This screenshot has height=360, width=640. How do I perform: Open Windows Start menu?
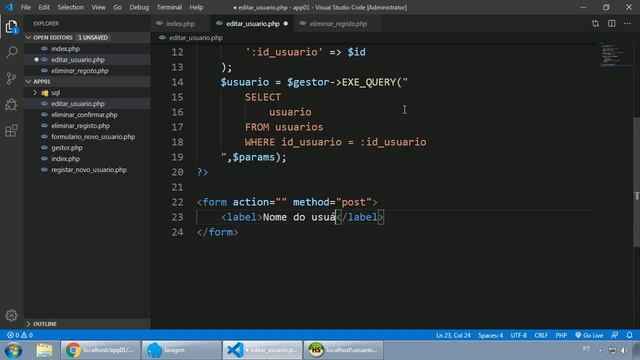coord(13,350)
